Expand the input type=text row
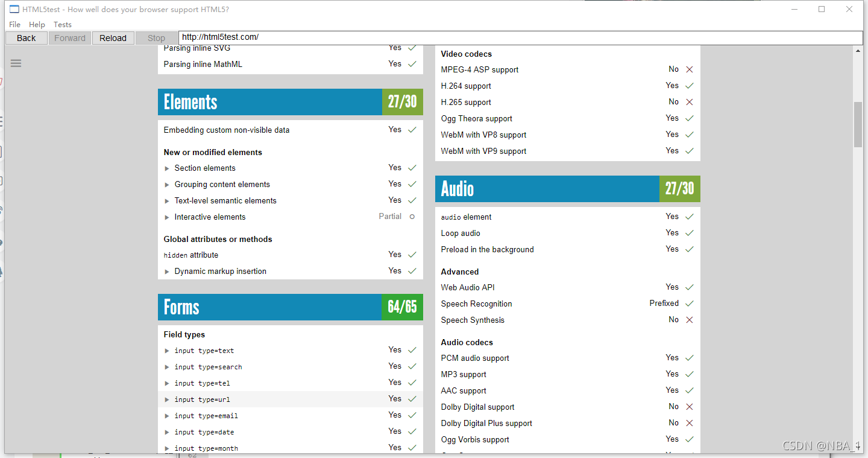868x458 pixels. [167, 351]
